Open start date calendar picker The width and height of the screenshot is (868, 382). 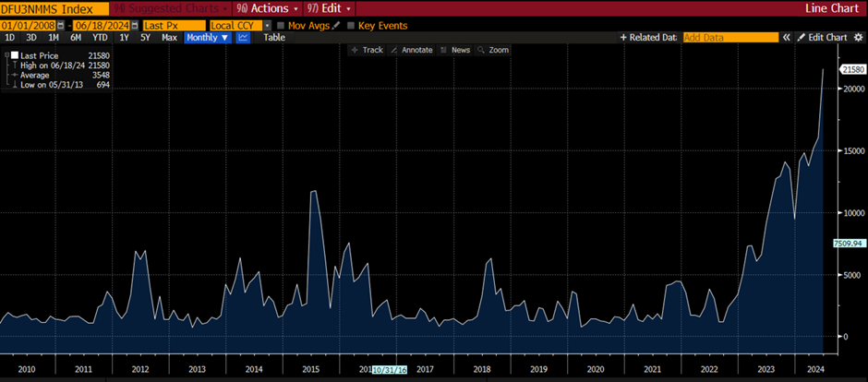pyautogui.click(x=58, y=26)
